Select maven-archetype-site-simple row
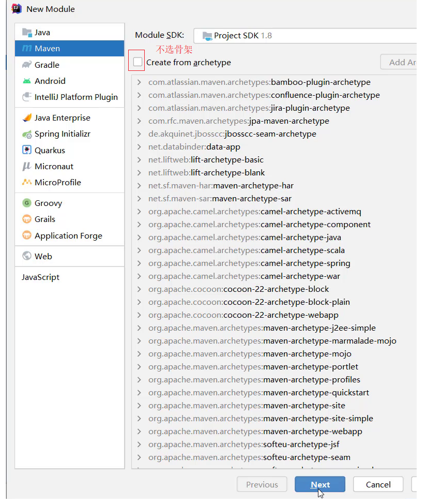 (274, 419)
